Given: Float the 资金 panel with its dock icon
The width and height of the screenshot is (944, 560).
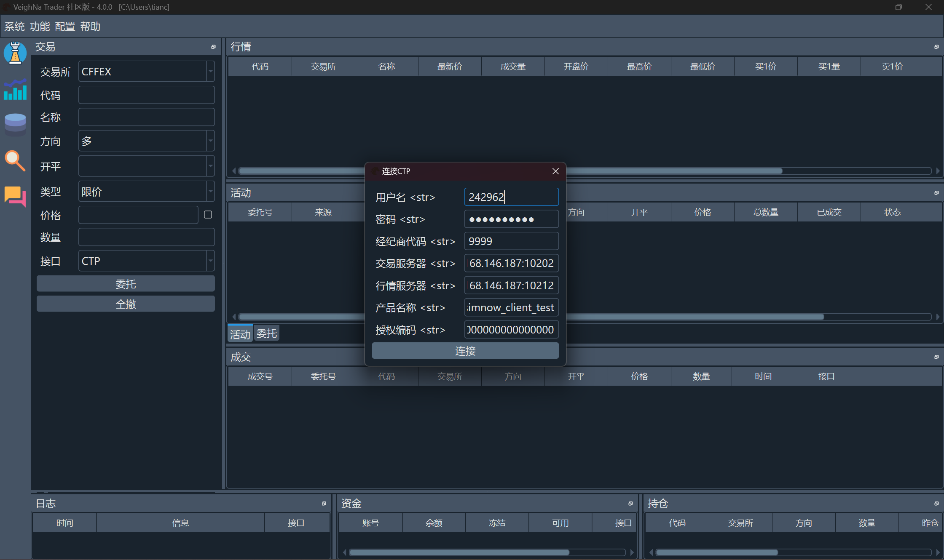Looking at the screenshot, I should coord(630,504).
